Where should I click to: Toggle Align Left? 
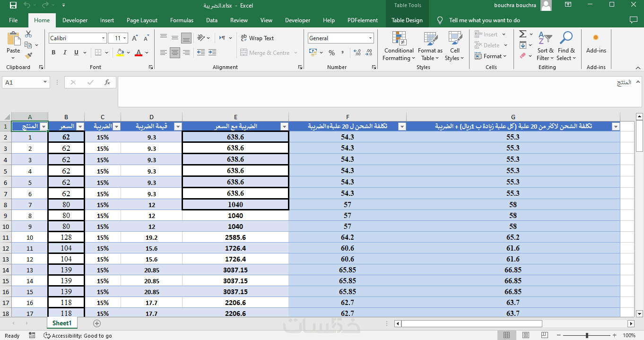point(164,52)
